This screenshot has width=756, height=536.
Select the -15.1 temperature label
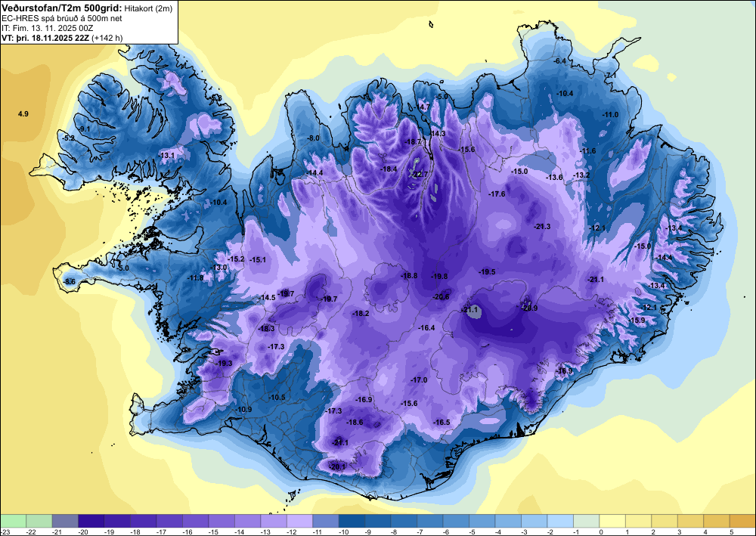tap(258, 260)
